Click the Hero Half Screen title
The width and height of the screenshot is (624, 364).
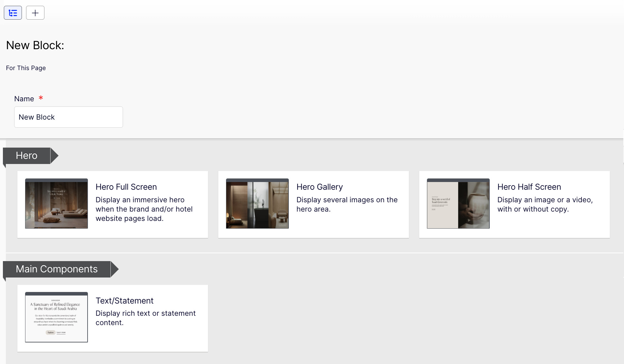coord(529,187)
